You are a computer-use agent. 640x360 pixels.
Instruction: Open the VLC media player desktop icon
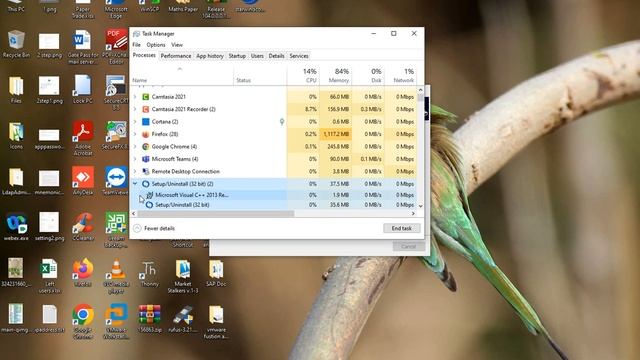click(x=116, y=269)
